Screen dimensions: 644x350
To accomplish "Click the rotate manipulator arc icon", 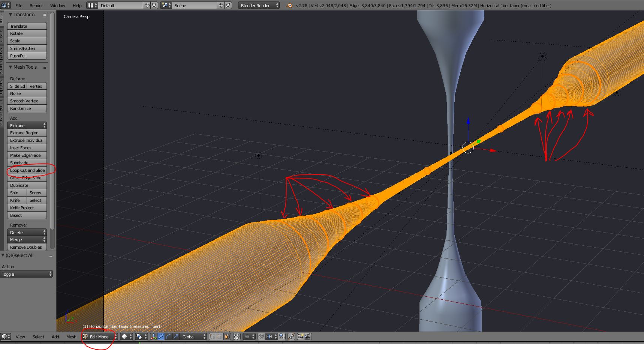I will tap(168, 336).
